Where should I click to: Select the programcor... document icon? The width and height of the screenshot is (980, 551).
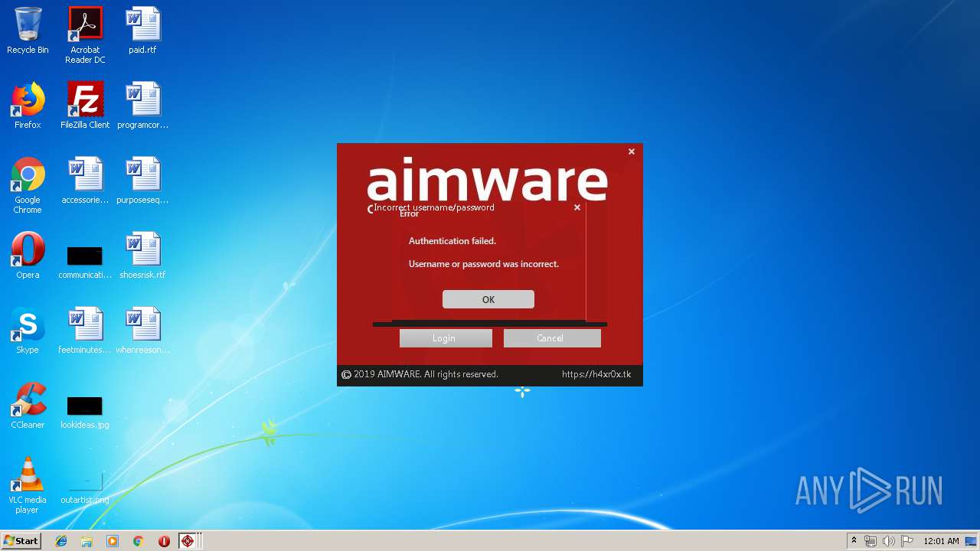142,106
